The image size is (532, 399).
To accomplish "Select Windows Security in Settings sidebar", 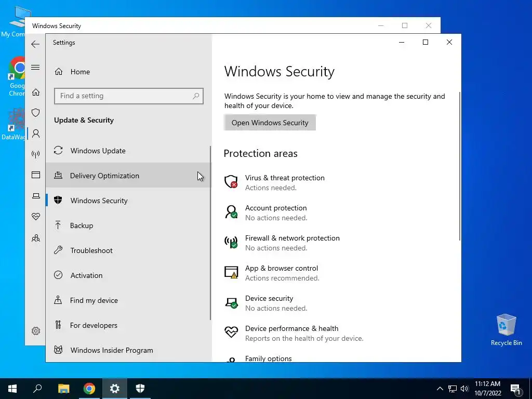I will pos(128,201).
